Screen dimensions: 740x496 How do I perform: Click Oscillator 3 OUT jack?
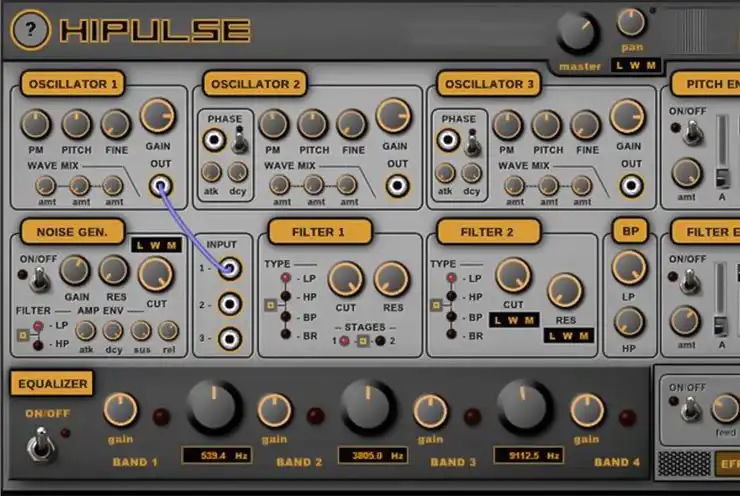point(631,186)
